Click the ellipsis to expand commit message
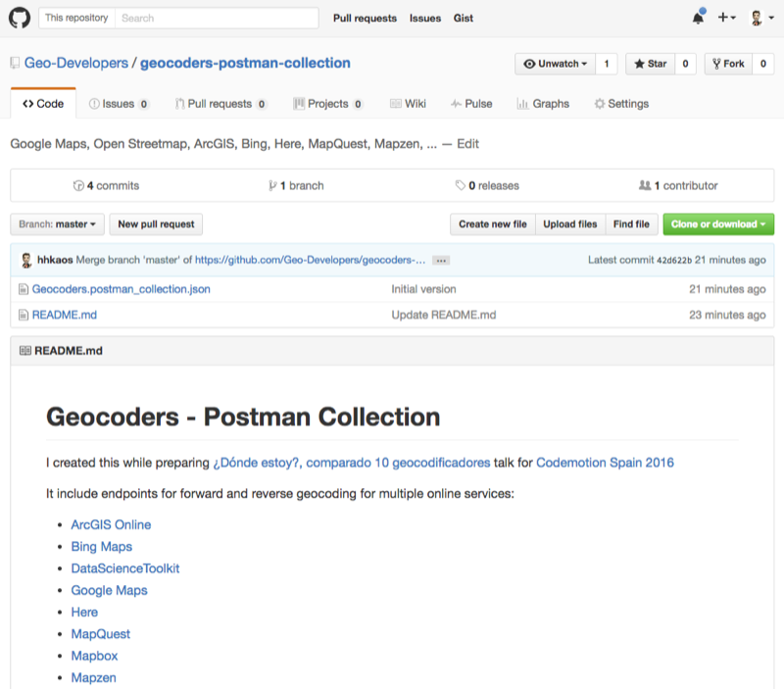Screen dimensions: 784x689 (x=440, y=260)
